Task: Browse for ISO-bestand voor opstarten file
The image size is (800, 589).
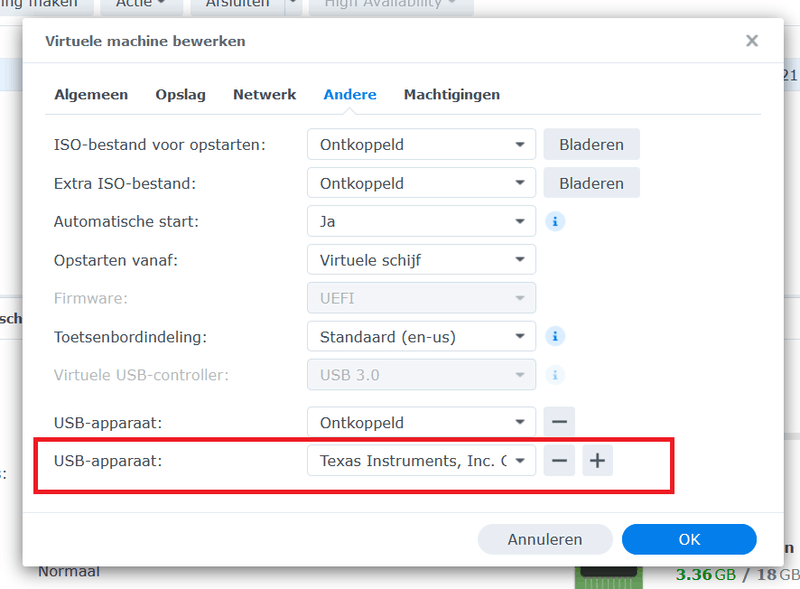Action: [591, 144]
